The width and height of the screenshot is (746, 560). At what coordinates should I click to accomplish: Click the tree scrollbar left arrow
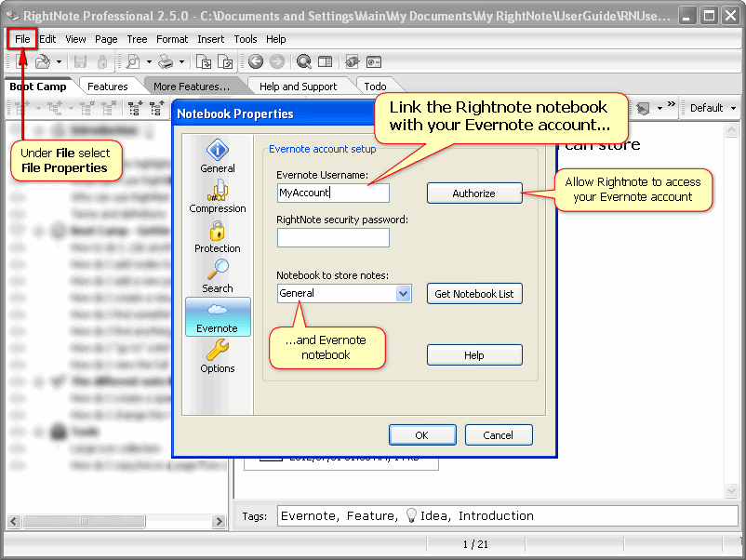(14, 522)
